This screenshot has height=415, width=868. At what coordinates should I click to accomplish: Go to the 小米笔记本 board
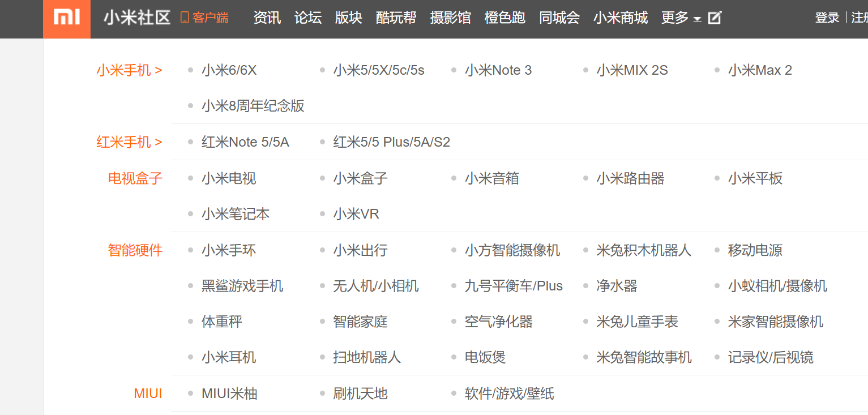(x=236, y=214)
